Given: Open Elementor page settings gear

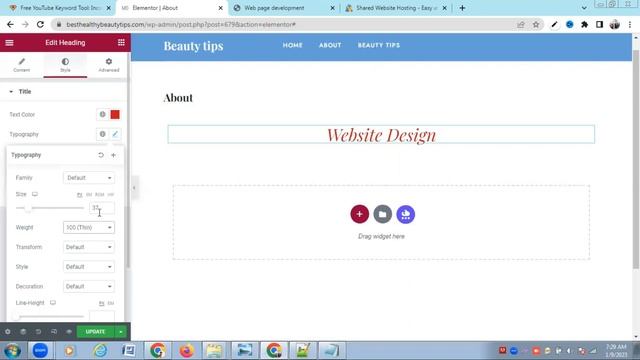Looking at the screenshot, I should (x=8, y=332).
